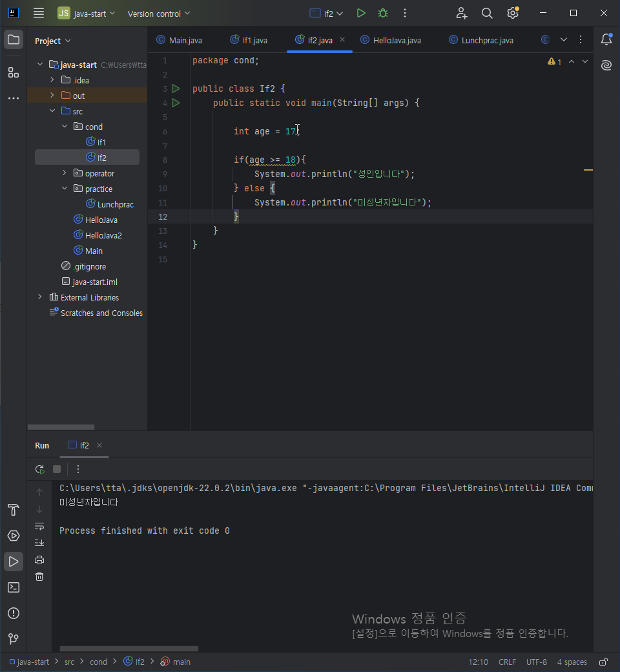Switch to Main.java tab

tap(179, 40)
